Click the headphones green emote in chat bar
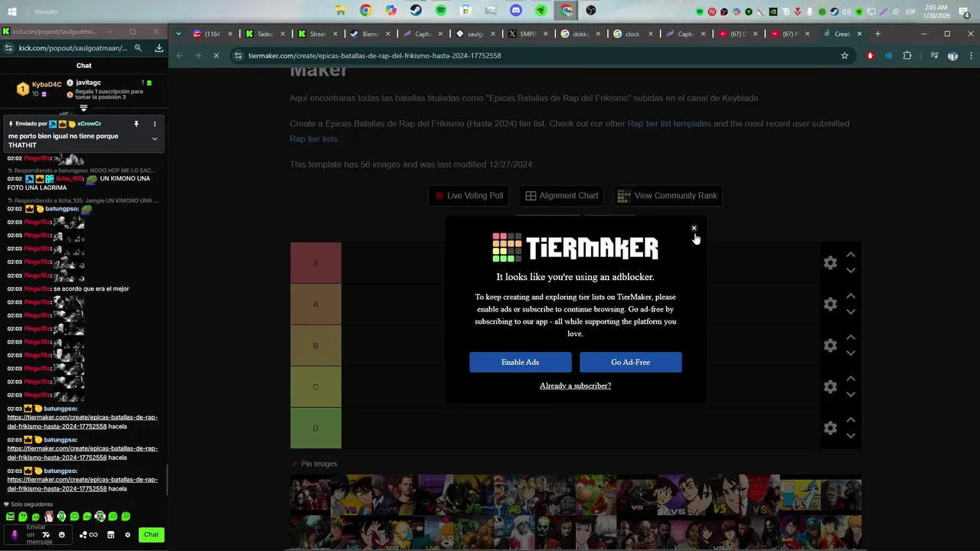This screenshot has height=551, width=980. 62,517
